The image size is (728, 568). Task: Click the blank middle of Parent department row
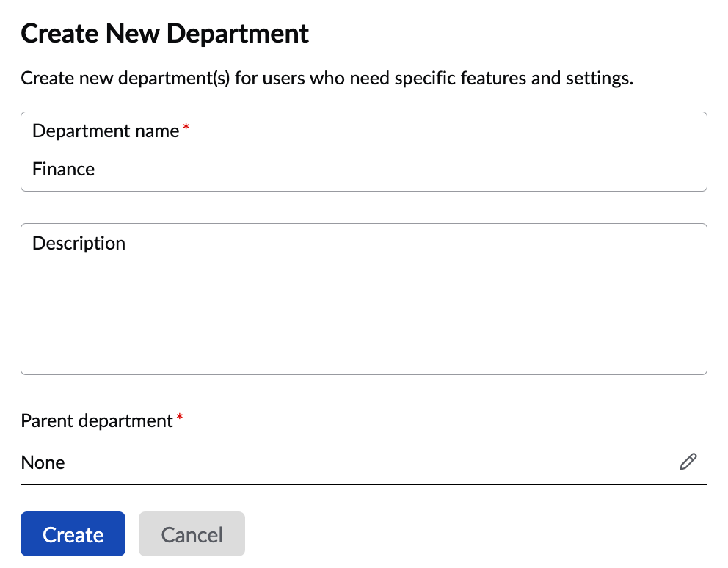pyautogui.click(x=367, y=462)
